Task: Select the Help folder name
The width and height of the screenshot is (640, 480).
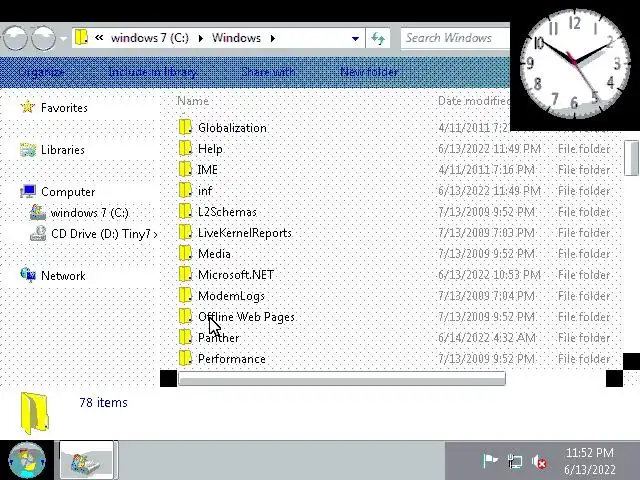Action: 210,149
